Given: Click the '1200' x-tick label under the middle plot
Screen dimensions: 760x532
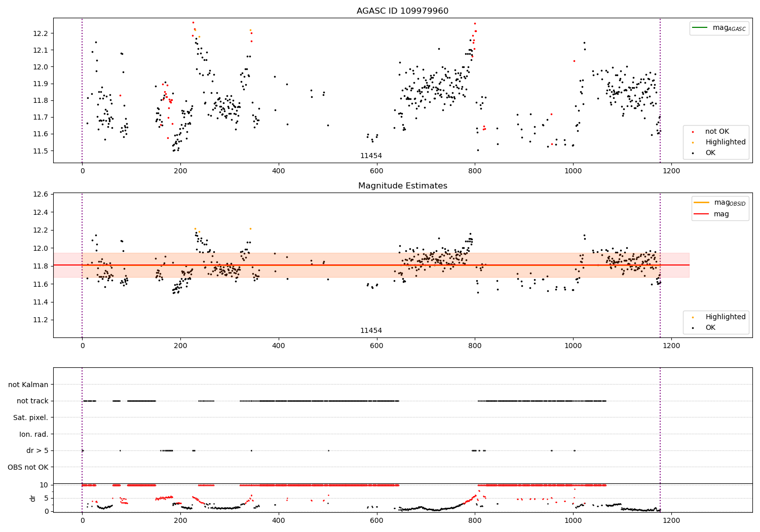Looking at the screenshot, I should coord(671,346).
